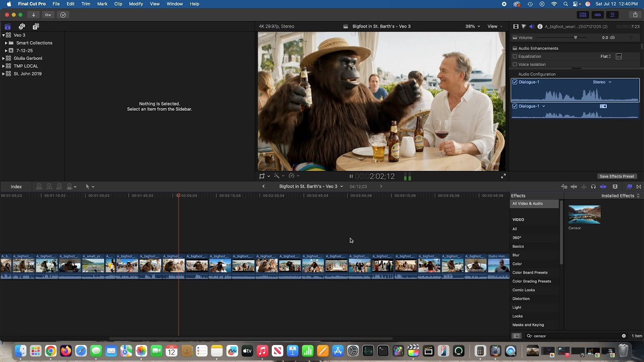
Task: Open the Audio inspector speaker icon
Action: tap(531, 27)
